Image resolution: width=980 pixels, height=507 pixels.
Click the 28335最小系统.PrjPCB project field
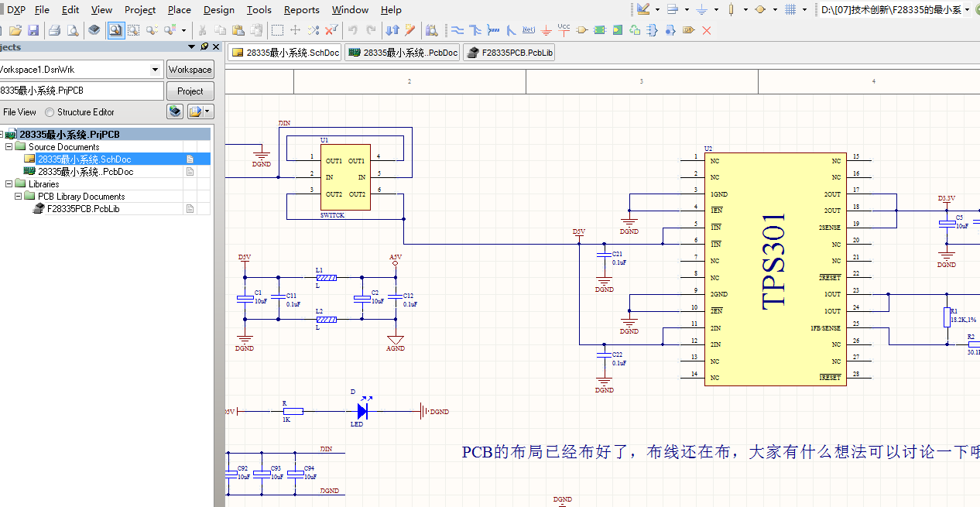81,91
